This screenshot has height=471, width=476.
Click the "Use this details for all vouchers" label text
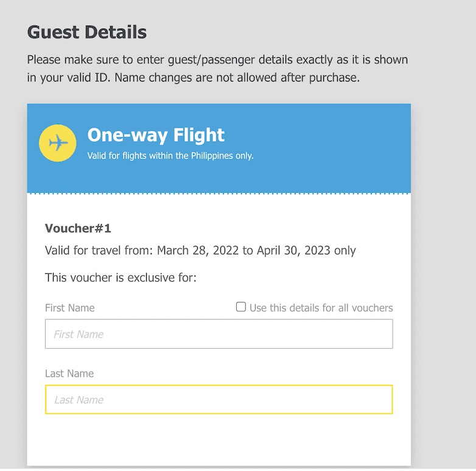point(321,308)
